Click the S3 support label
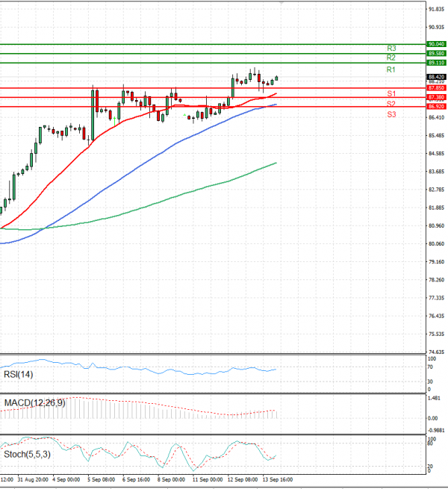Image resolution: width=448 pixels, height=489 pixels. click(x=391, y=114)
